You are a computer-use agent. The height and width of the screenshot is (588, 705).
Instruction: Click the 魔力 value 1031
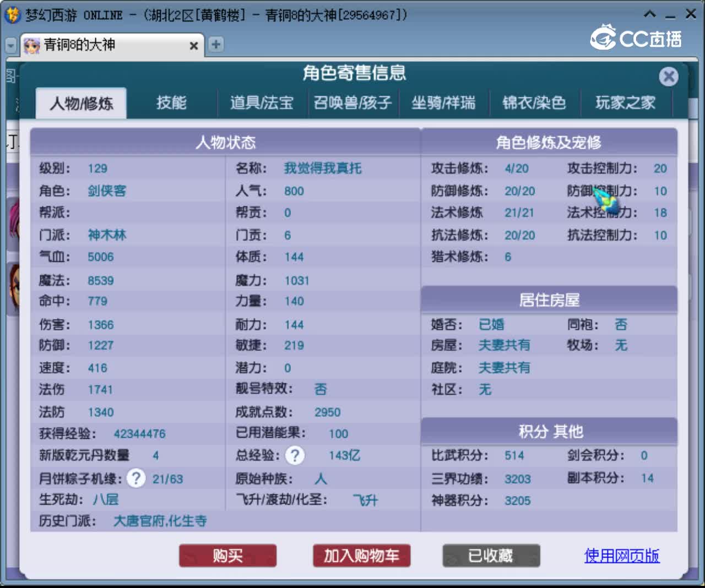tap(297, 281)
